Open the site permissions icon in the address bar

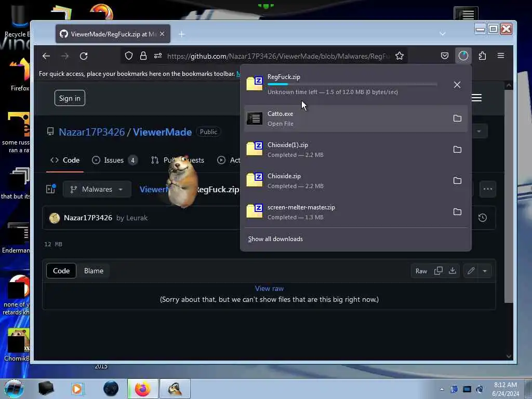(158, 56)
